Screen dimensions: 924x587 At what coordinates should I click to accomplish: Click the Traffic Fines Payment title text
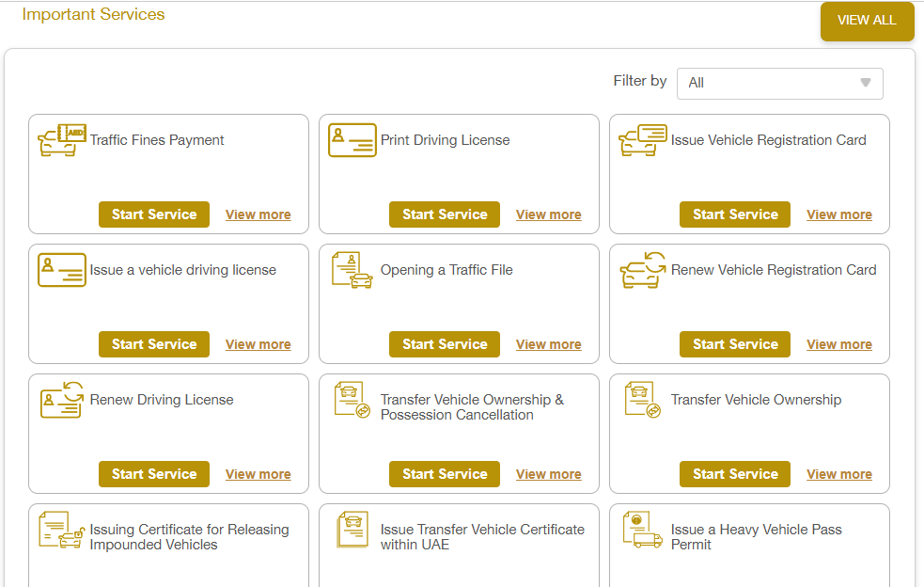[x=157, y=140]
